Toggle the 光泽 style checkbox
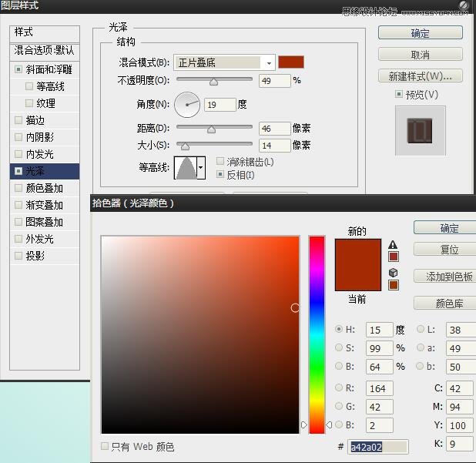Image resolution: width=476 pixels, height=463 pixels. (18, 171)
